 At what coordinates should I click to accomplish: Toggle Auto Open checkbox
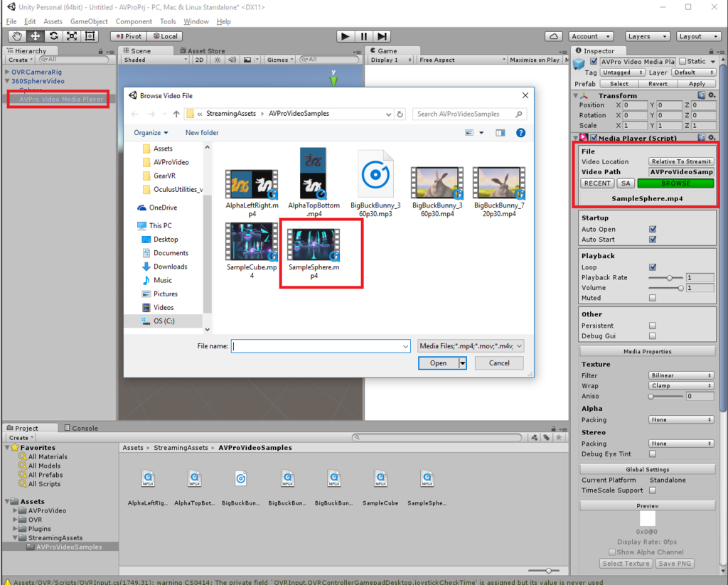click(x=653, y=230)
